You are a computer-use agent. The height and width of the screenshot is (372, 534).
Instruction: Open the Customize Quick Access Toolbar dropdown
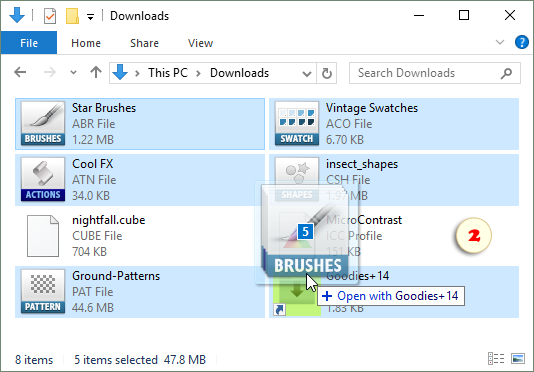90,16
